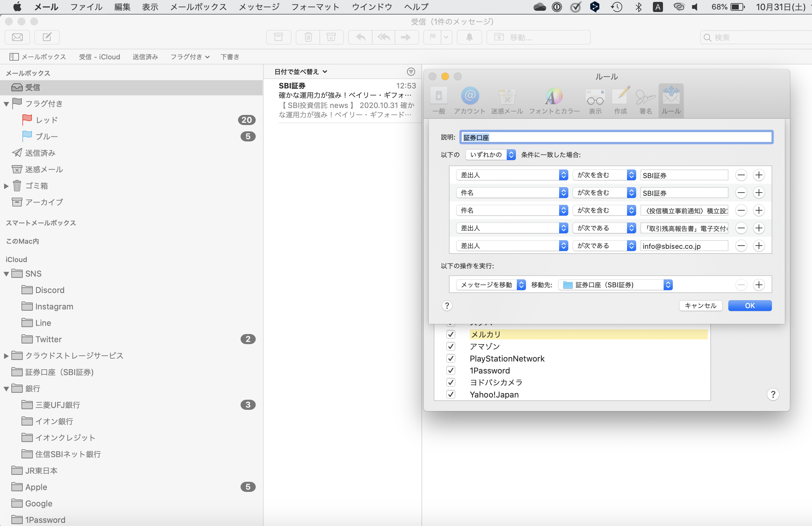Click the OK button in rule dialog
The image size is (812, 526).
[749, 306]
